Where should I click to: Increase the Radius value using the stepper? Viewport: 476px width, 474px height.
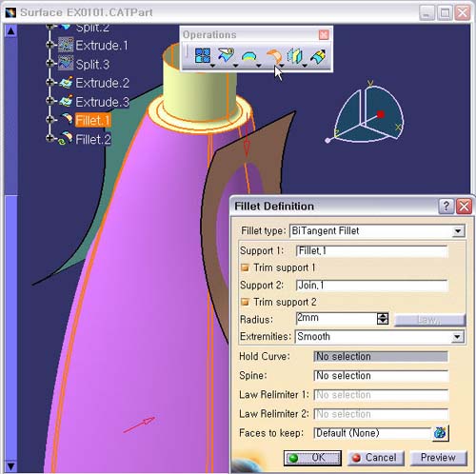pyautogui.click(x=383, y=315)
